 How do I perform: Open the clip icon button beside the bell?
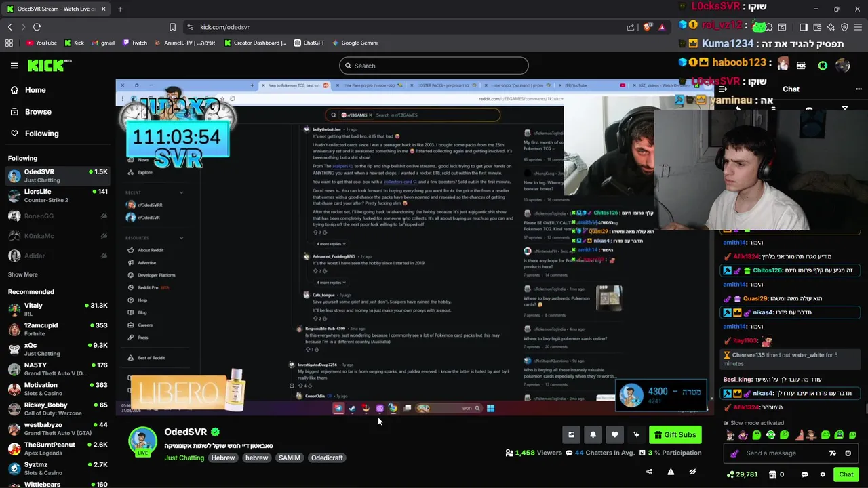click(571, 435)
